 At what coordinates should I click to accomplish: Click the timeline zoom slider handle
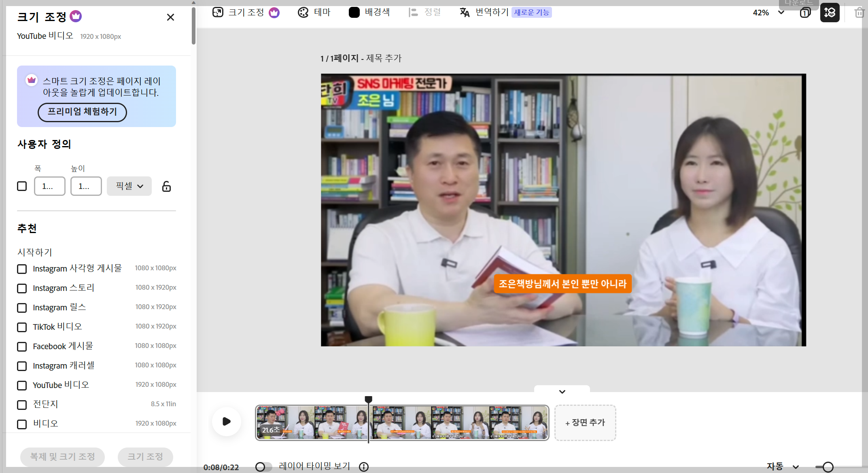[828, 467]
